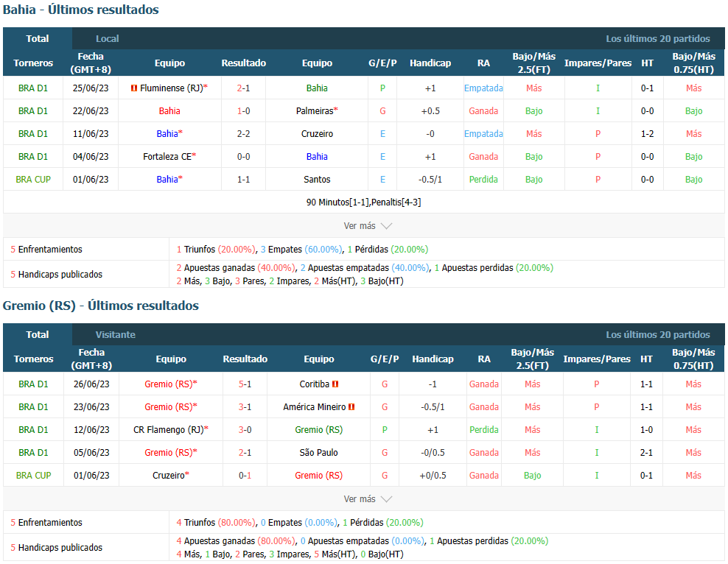Open the 5-1 score of Gremio vs Coritiba
This screenshot has height=564, width=728.
pyautogui.click(x=245, y=384)
